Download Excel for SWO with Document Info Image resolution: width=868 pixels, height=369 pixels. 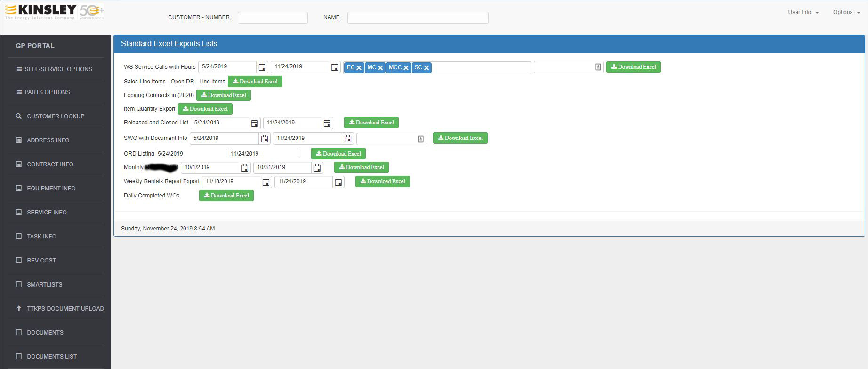(x=460, y=138)
